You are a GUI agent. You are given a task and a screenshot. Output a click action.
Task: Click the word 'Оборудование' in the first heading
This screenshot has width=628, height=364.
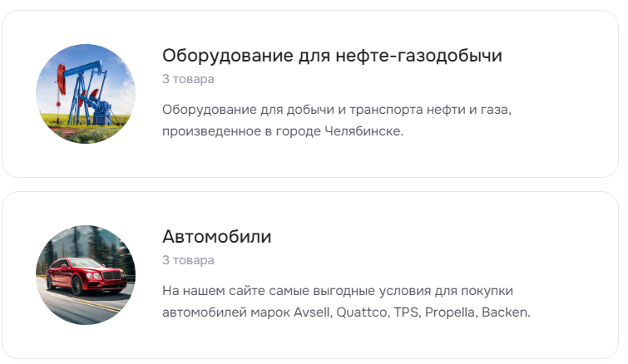(227, 55)
